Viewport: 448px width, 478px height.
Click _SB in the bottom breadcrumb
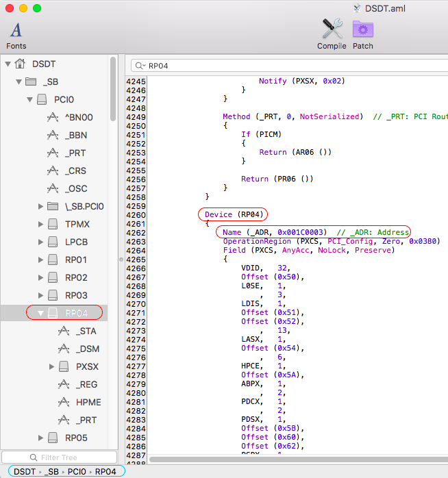pyautogui.click(x=52, y=471)
